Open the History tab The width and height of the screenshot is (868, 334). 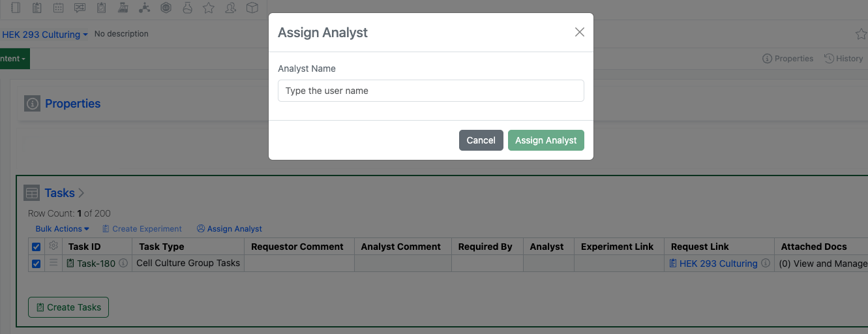click(x=844, y=59)
